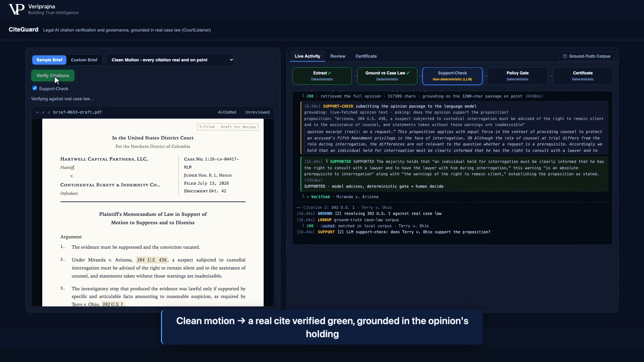Click the Argument section heading
Viewport: 644px width, 362px height.
click(x=71, y=237)
